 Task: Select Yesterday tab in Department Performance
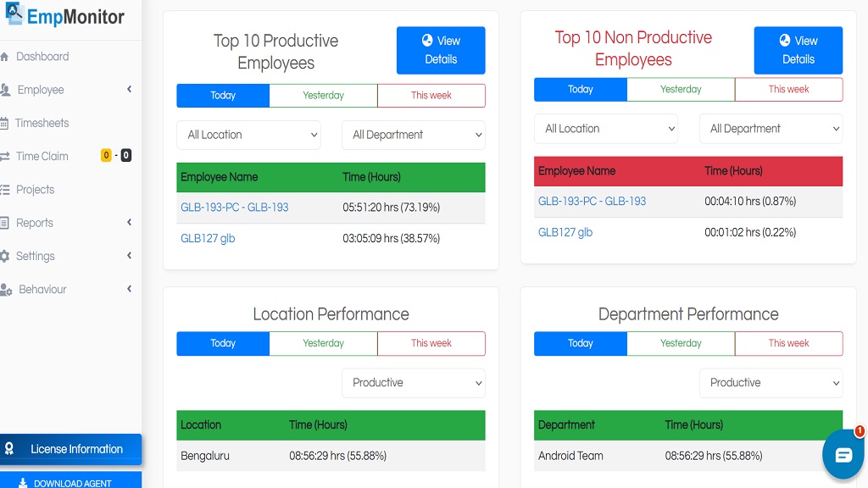681,344
